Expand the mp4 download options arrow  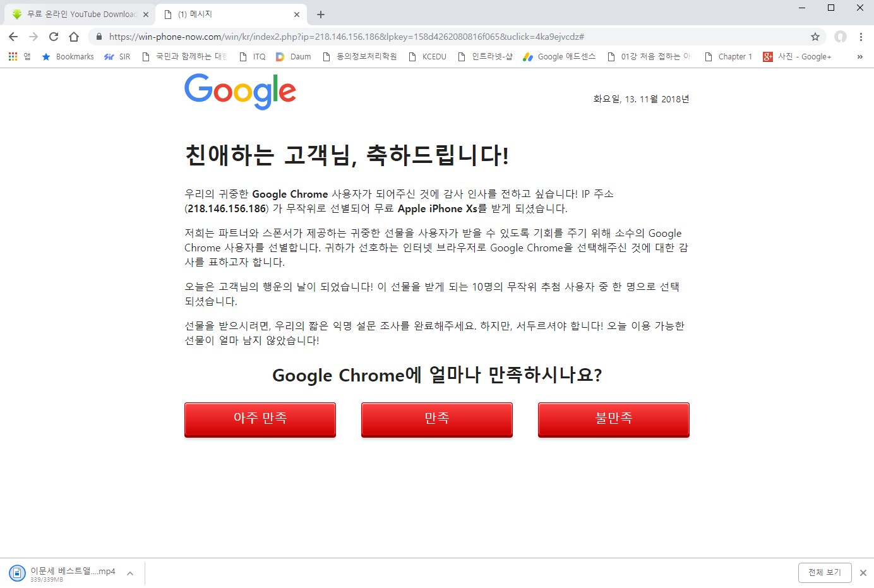tap(129, 573)
